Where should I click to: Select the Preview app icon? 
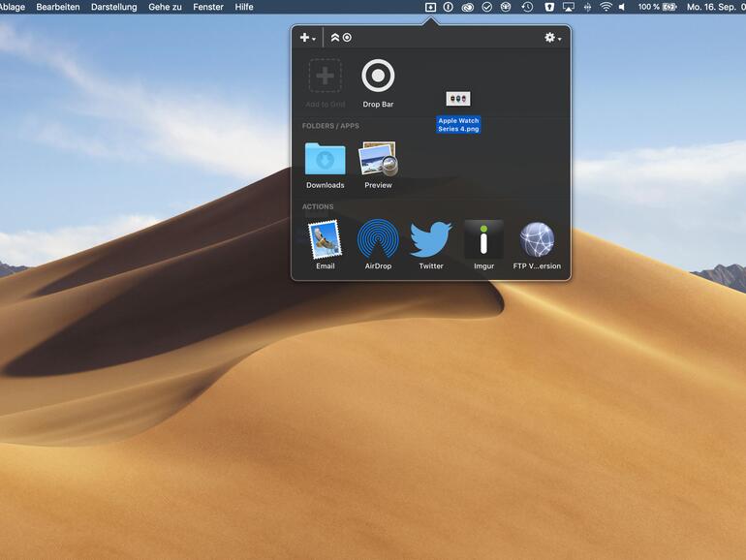[x=378, y=159]
